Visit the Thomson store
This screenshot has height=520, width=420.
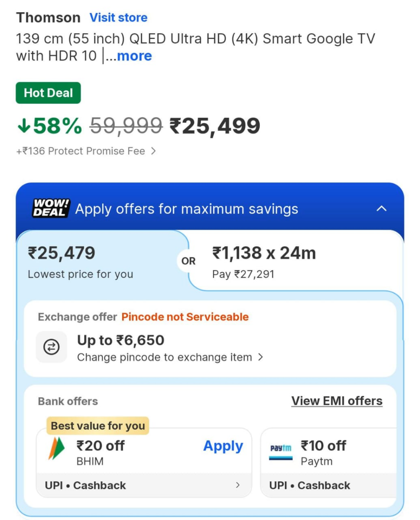(118, 17)
